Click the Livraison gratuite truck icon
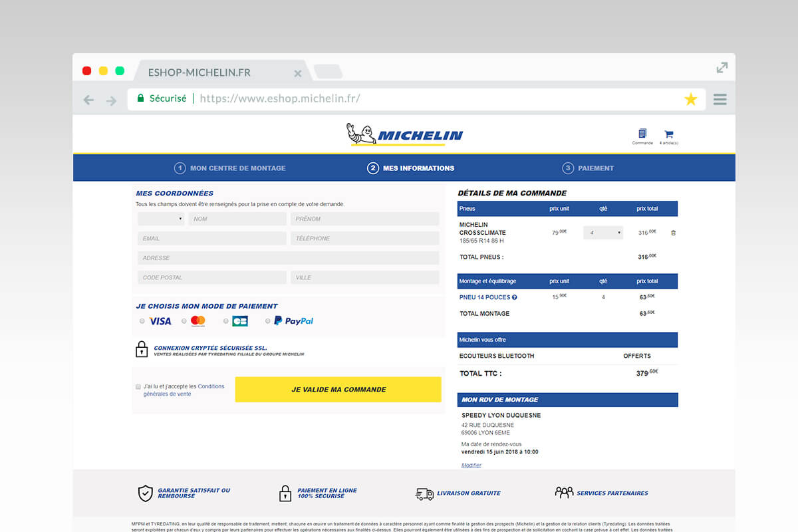The width and height of the screenshot is (798, 532). coord(424,493)
